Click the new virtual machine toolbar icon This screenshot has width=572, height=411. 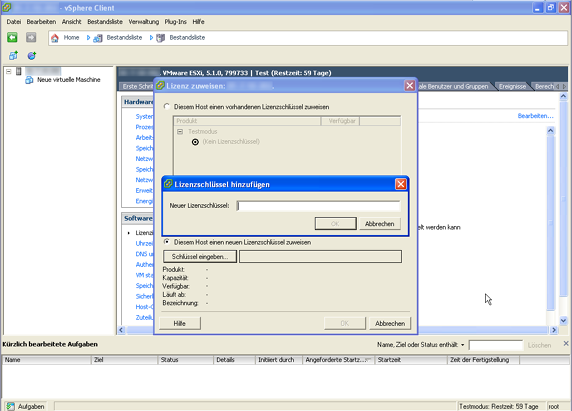[x=13, y=55]
